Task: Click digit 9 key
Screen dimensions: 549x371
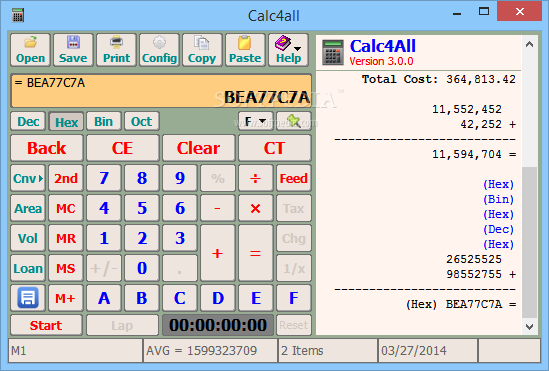Action: point(180,178)
